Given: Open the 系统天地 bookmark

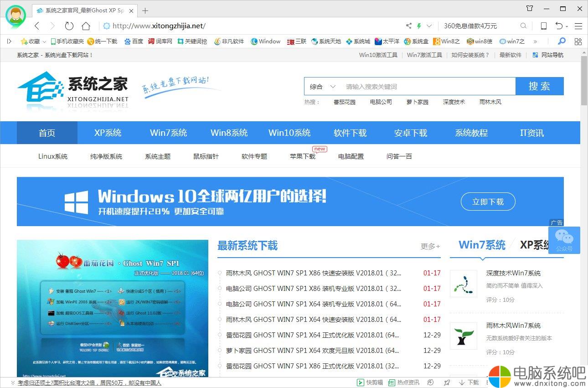Looking at the screenshot, I should click(326, 41).
